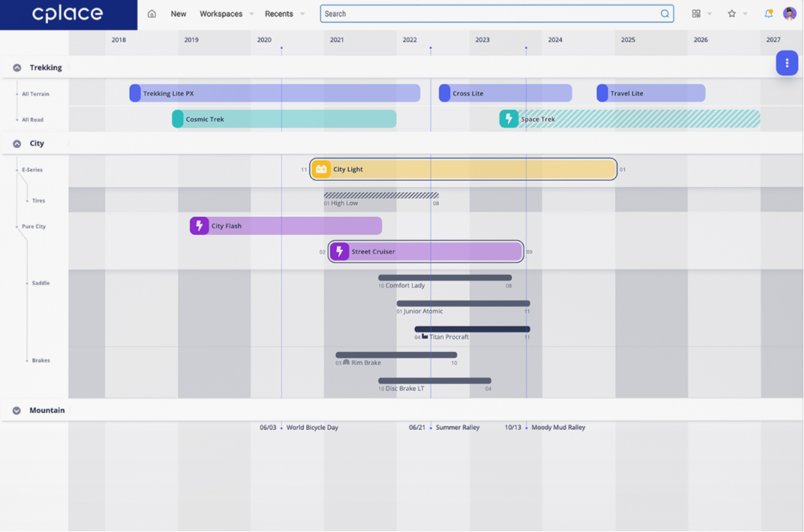The width and height of the screenshot is (804, 532).
Task: Click the Street Cruiser lightning icon
Action: [x=339, y=252]
